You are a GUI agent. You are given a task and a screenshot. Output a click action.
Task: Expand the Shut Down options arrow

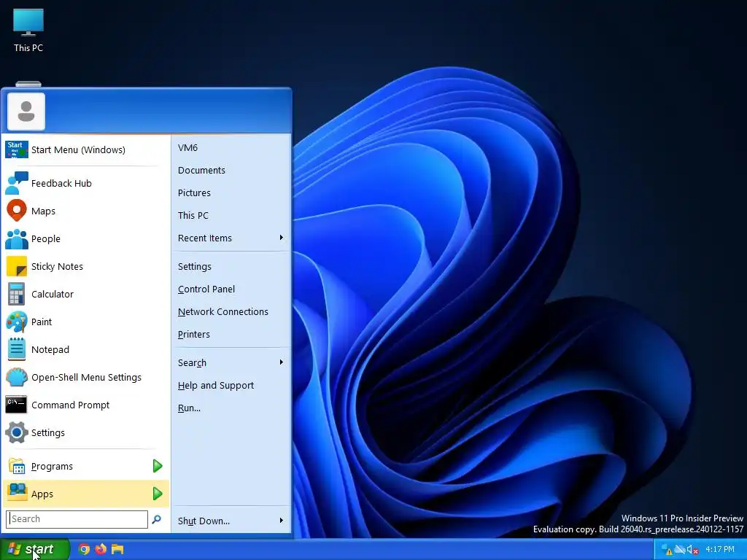pyautogui.click(x=281, y=521)
